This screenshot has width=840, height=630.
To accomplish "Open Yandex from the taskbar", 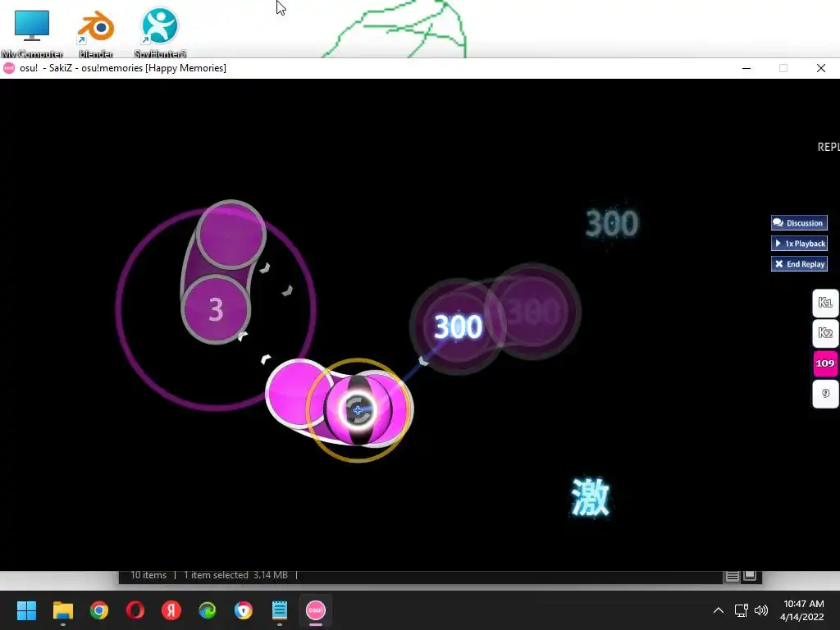I will click(x=171, y=610).
